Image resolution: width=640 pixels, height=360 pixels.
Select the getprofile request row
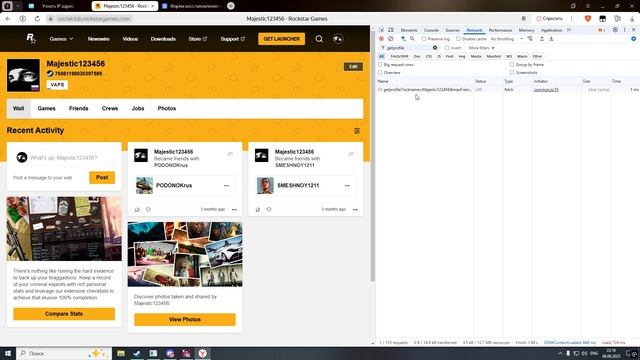coord(508,89)
